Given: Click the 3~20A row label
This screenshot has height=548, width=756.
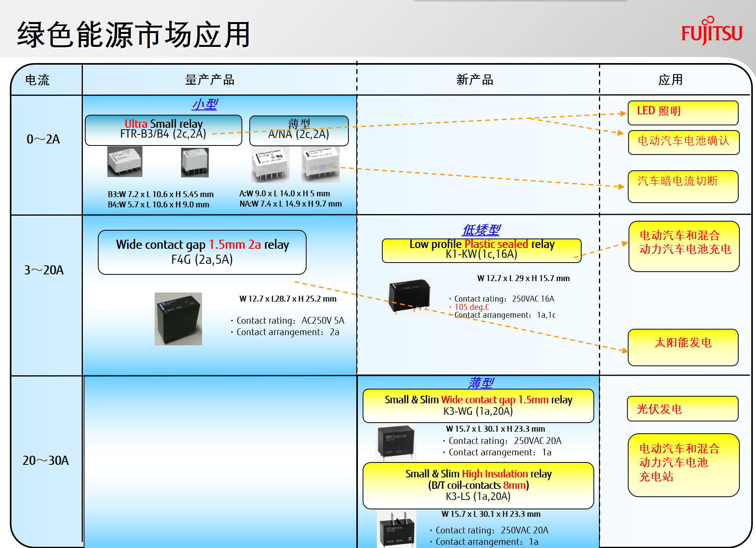Looking at the screenshot, I should pos(44,270).
